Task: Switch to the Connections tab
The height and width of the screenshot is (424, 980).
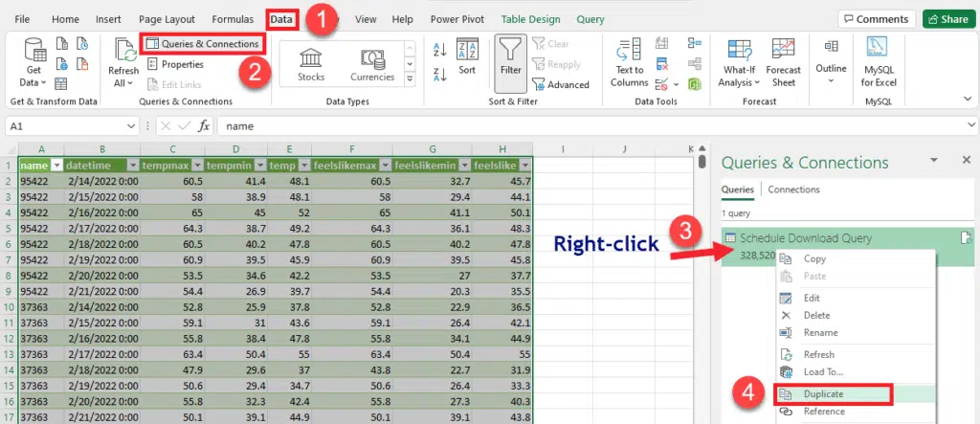Action: [793, 190]
